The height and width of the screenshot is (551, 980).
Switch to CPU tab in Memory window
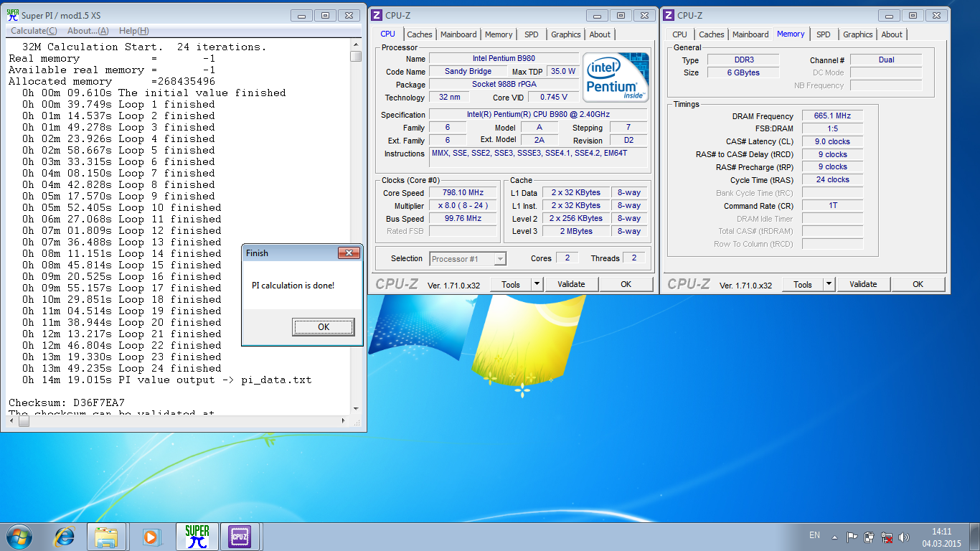(680, 34)
